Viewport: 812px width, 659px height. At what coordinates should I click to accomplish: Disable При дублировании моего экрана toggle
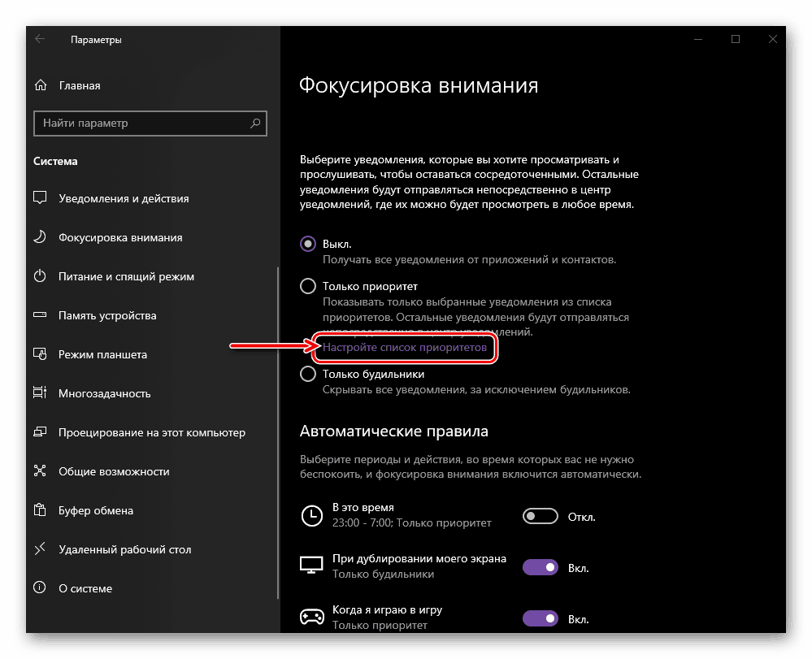click(x=541, y=567)
